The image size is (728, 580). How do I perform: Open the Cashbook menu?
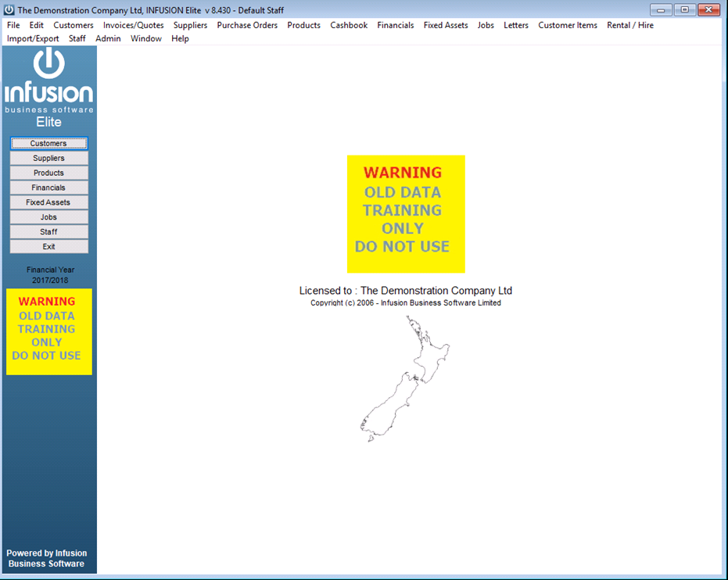pyautogui.click(x=349, y=25)
